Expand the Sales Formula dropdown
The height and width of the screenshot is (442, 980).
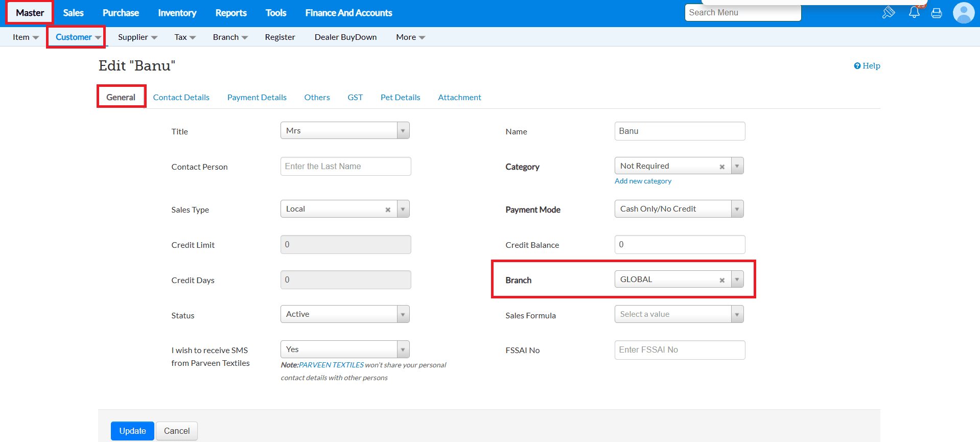(737, 314)
